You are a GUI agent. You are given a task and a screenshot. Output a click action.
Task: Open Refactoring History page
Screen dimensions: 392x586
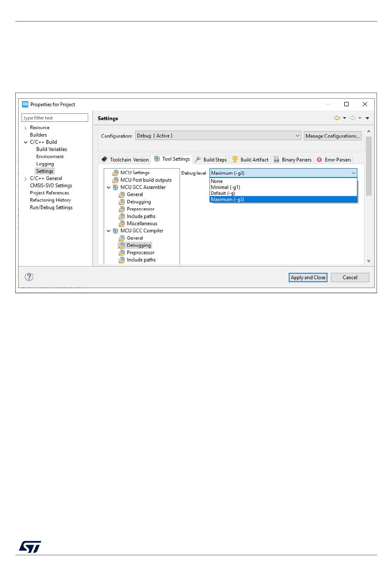coord(50,200)
